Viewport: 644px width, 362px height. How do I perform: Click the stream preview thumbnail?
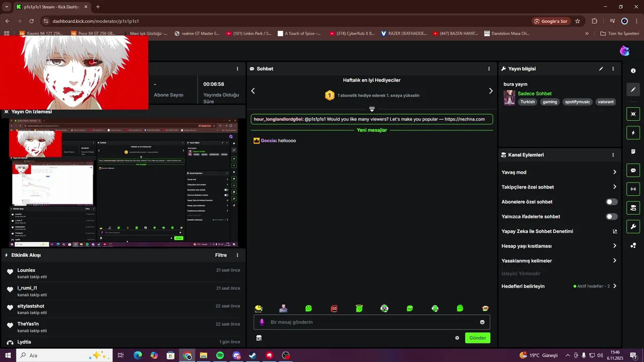tap(123, 182)
